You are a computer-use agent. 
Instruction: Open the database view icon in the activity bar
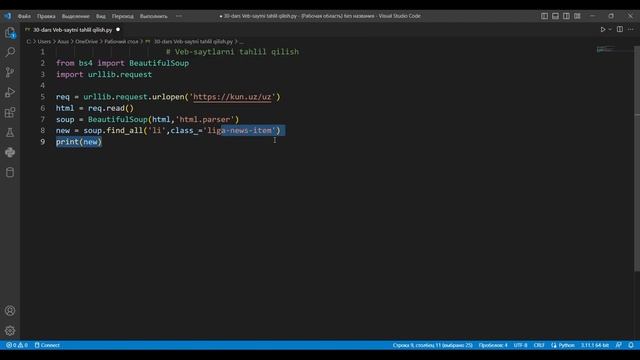10,172
